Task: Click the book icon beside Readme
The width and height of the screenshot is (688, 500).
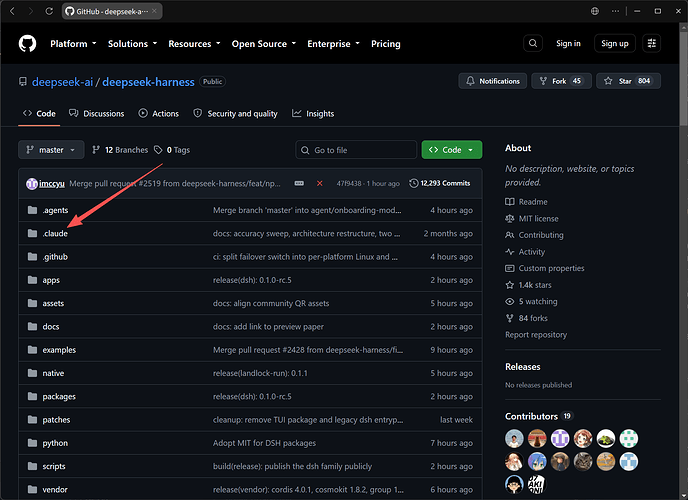Action: (x=509, y=202)
